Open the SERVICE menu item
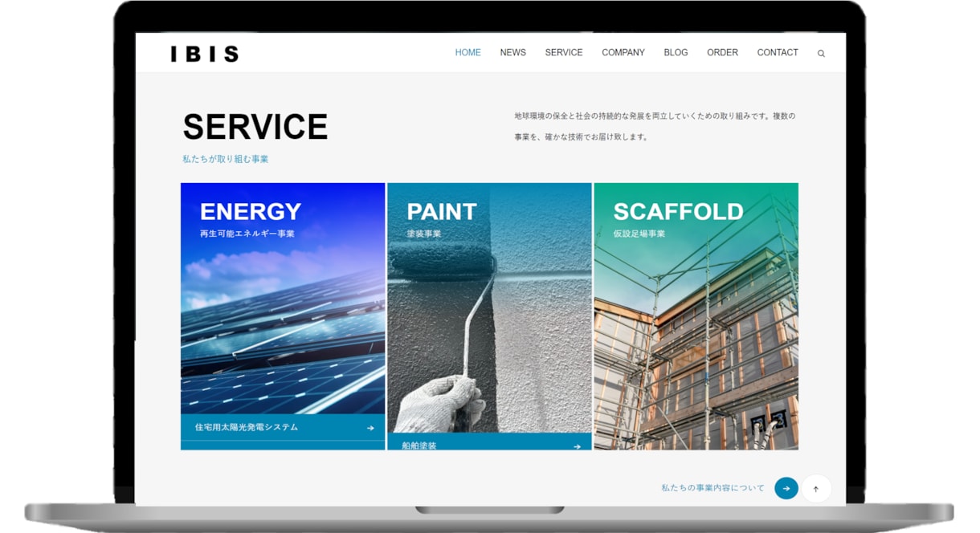 [564, 53]
